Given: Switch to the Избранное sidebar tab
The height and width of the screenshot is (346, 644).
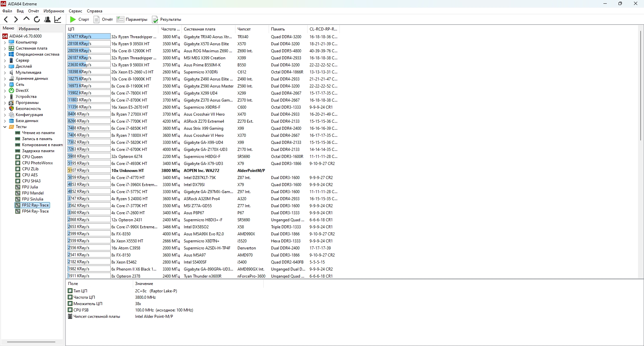Looking at the screenshot, I should [x=29, y=29].
